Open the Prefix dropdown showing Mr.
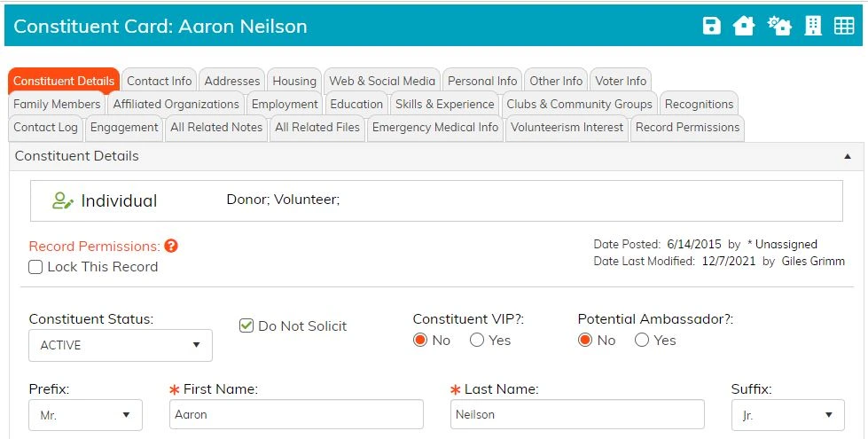 point(85,415)
